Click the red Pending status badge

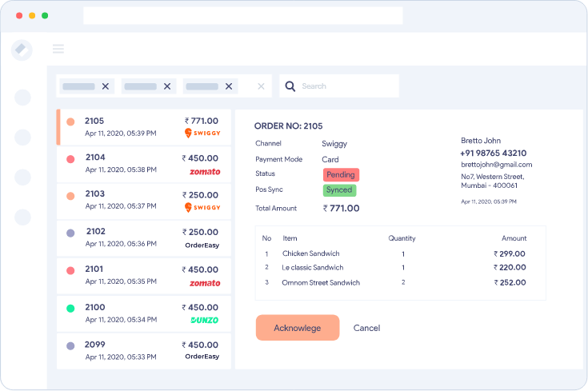pos(341,174)
